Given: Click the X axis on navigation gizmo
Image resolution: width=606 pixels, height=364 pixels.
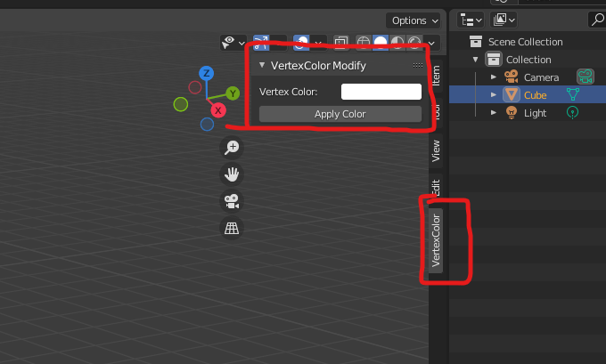Looking at the screenshot, I should pos(218,110).
